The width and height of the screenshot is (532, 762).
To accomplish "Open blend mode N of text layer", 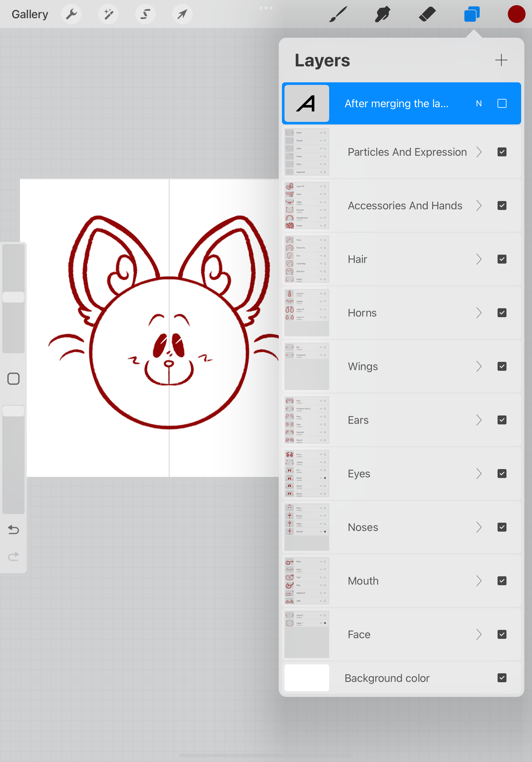I will (479, 104).
